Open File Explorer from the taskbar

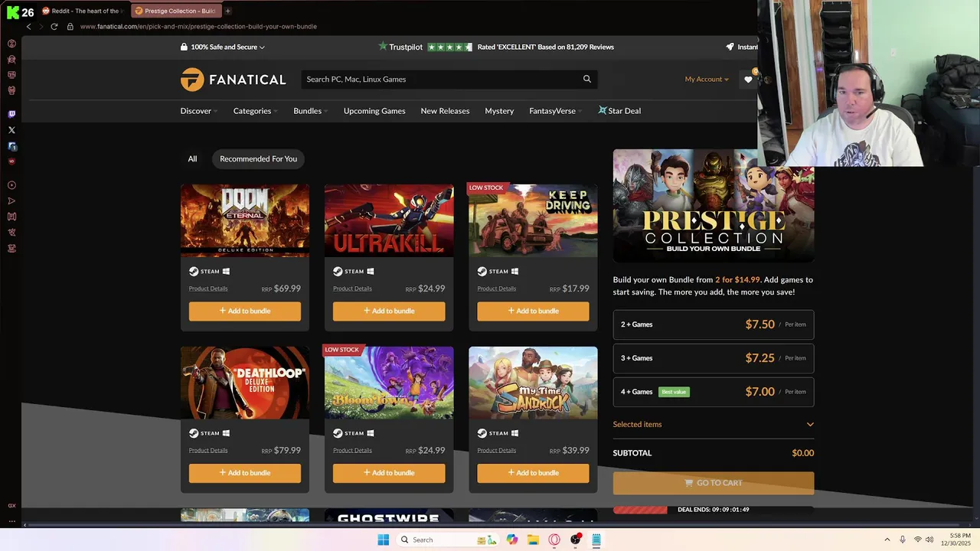533,540
